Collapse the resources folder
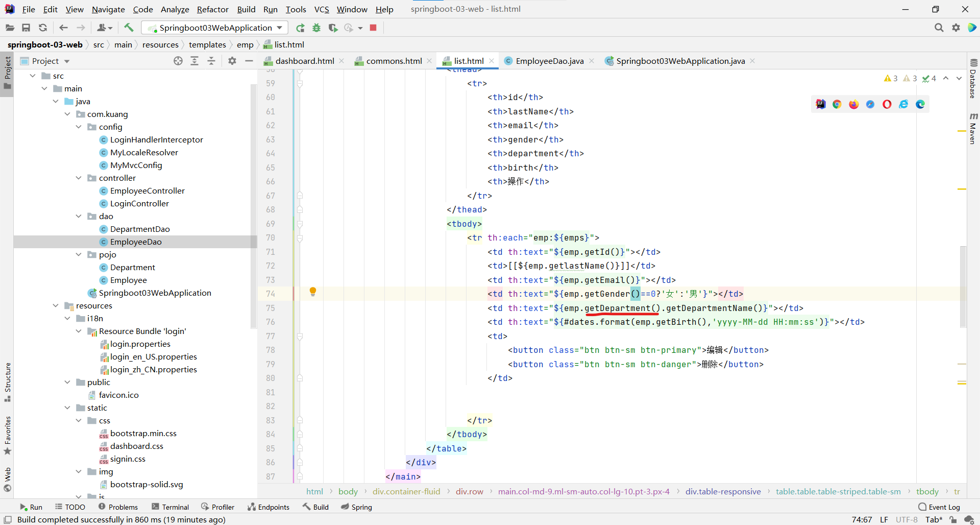Viewport: 980px width, 525px height. pyautogui.click(x=56, y=305)
